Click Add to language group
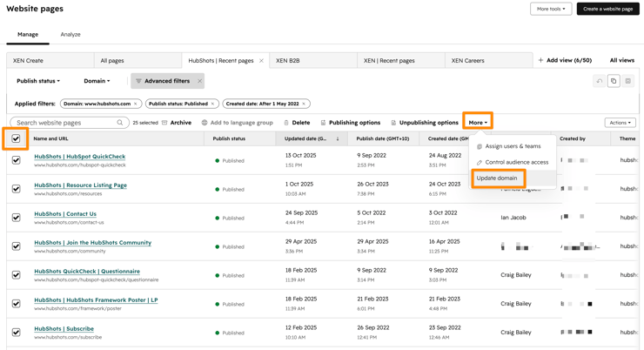The width and height of the screenshot is (644, 350). tap(238, 123)
